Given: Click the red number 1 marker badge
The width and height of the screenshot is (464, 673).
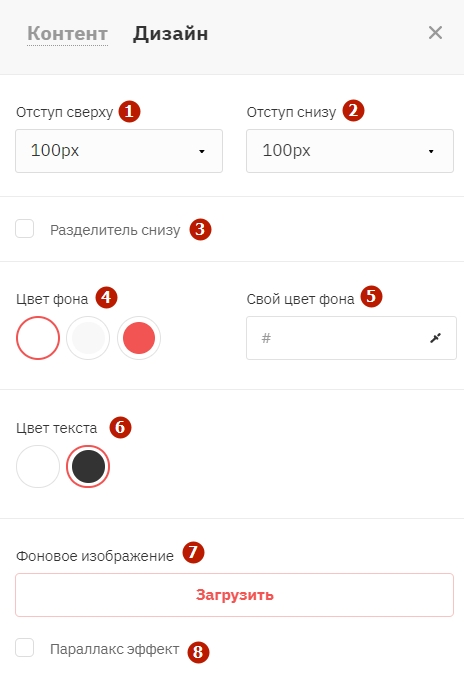Looking at the screenshot, I should click(x=130, y=112).
